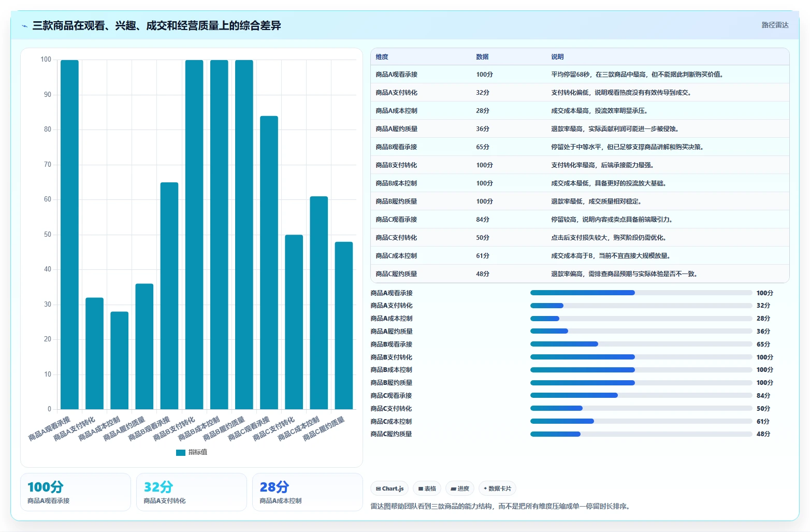810x532 pixels.
Task: Click the 商品C履约质量 progress bar
Action: [641, 434]
